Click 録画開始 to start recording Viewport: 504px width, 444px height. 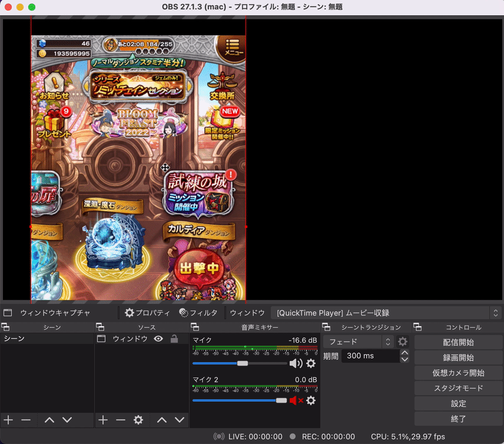(x=458, y=357)
